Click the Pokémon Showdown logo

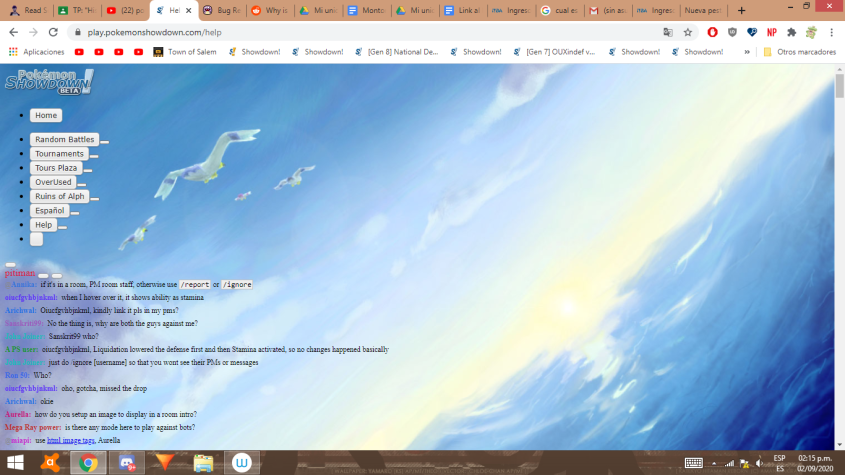coord(49,82)
